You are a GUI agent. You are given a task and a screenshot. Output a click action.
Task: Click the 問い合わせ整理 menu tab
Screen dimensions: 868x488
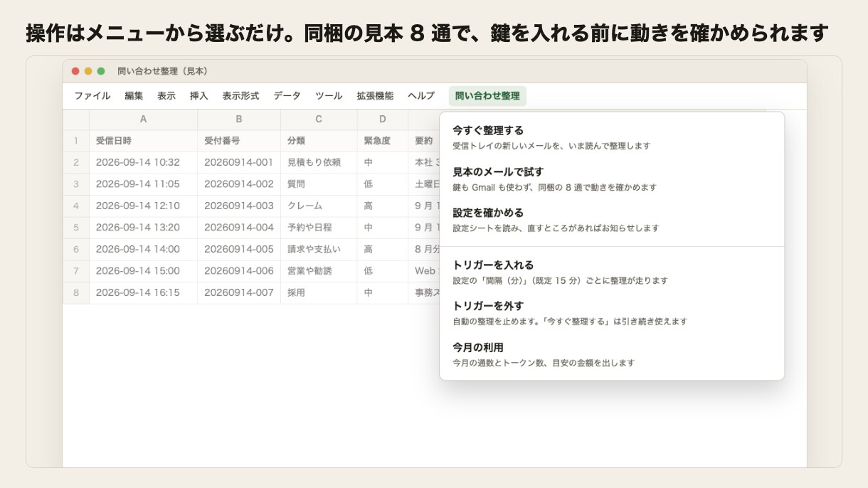click(x=487, y=96)
